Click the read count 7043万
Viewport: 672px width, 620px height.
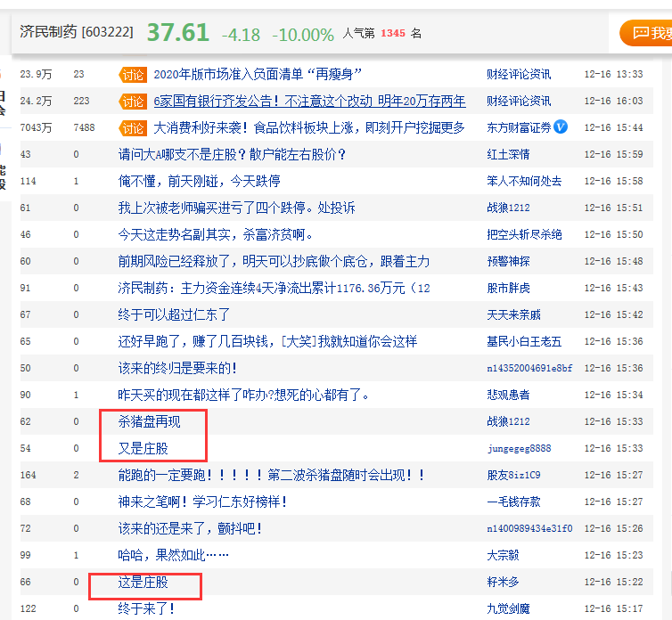[36, 127]
